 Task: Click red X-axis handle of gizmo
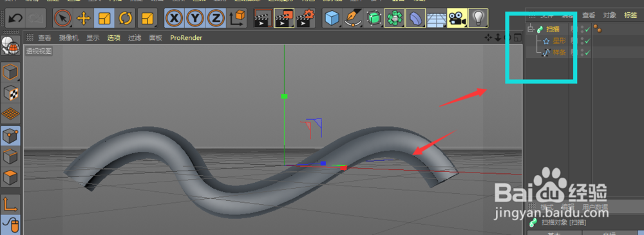point(343,167)
